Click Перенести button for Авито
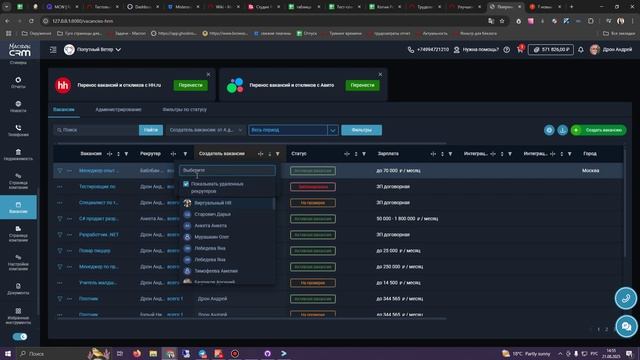 point(362,85)
